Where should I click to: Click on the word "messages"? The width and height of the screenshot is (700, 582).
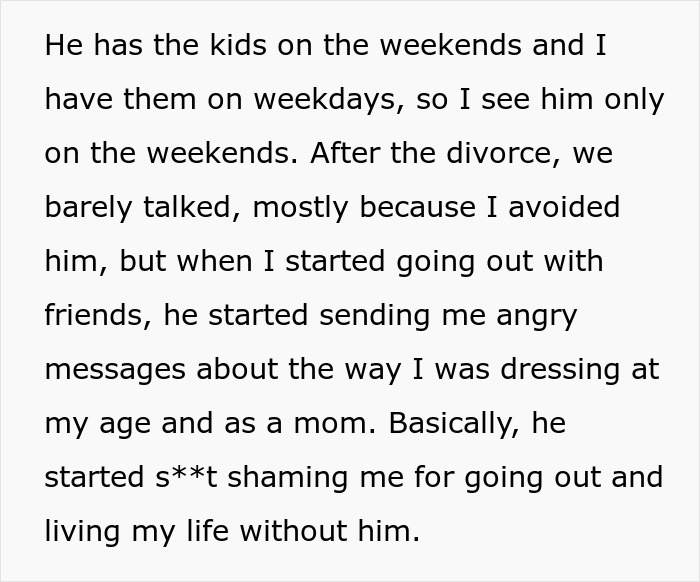click(x=115, y=371)
